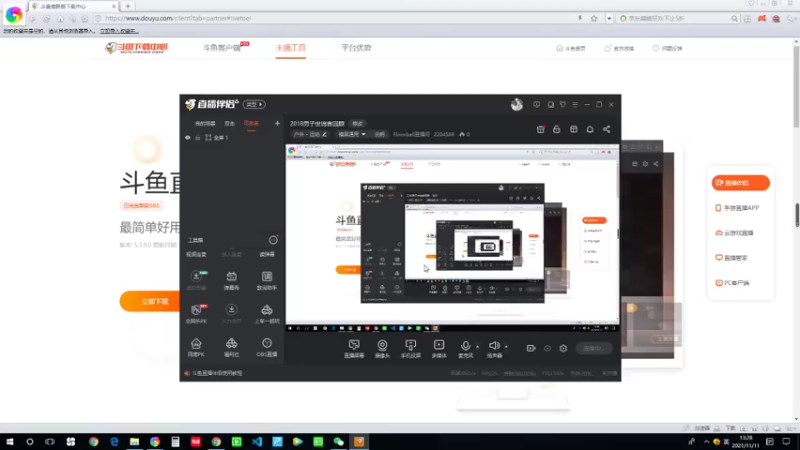Image resolution: width=800 pixels, height=450 pixels.
Task: Open the 福利社 tool
Action: pyautogui.click(x=231, y=347)
